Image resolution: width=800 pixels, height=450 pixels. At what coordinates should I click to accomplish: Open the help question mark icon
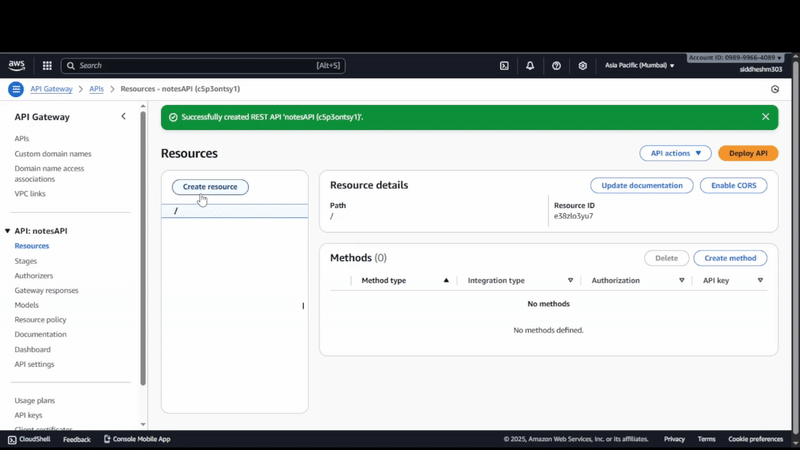click(556, 65)
